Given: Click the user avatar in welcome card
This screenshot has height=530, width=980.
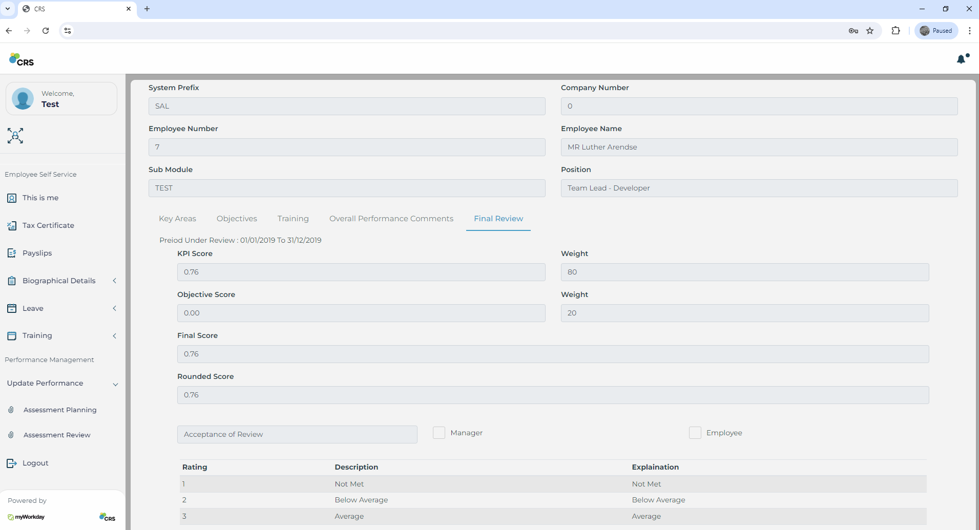Looking at the screenshot, I should tap(23, 99).
